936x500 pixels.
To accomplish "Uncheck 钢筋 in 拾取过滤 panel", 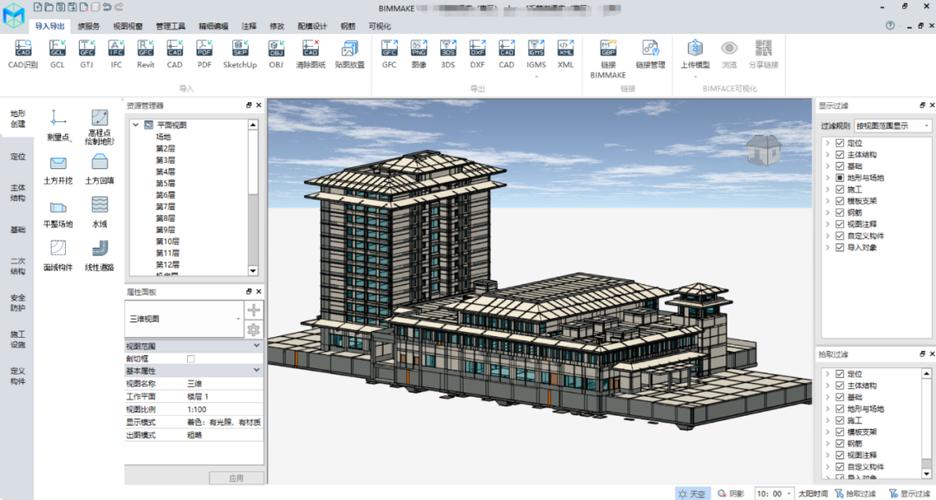I will 840,444.
